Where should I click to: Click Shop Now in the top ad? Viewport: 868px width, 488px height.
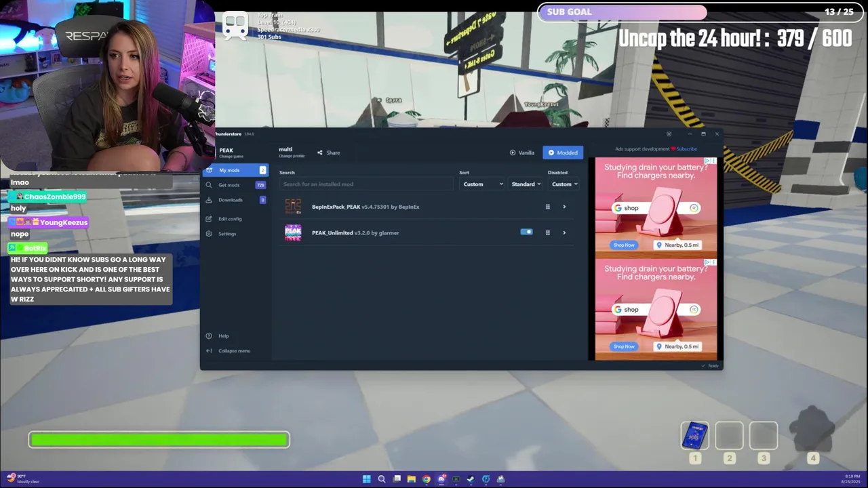tap(624, 245)
